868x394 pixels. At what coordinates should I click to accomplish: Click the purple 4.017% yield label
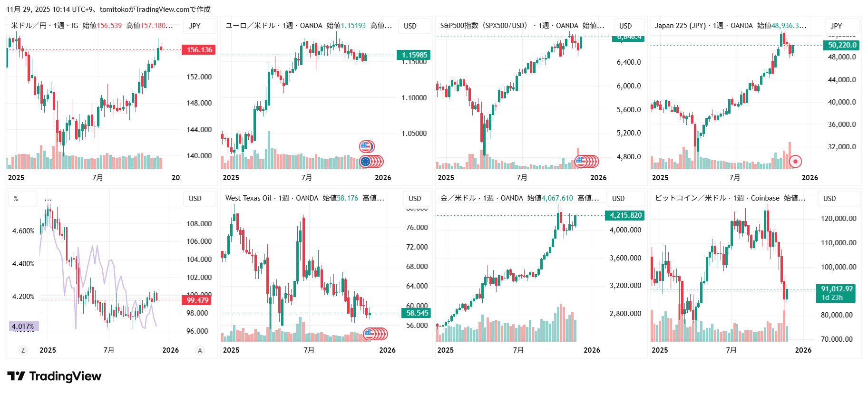23,327
